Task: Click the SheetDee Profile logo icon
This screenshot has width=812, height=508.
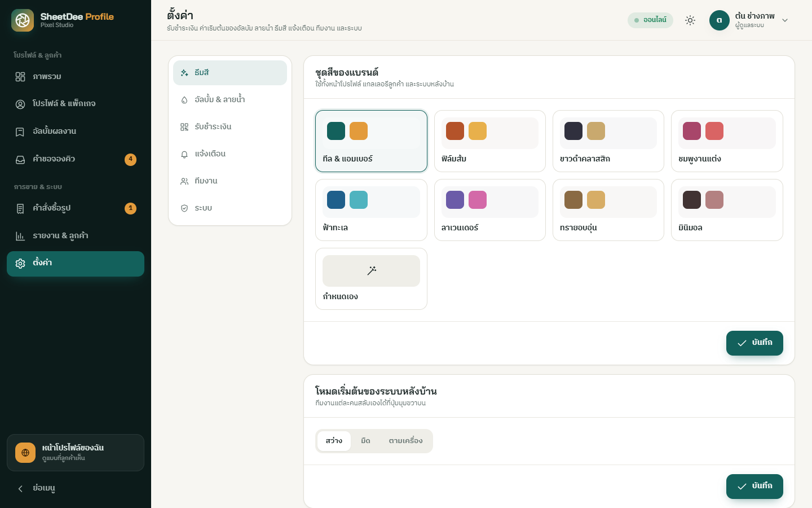Action: click(23, 20)
